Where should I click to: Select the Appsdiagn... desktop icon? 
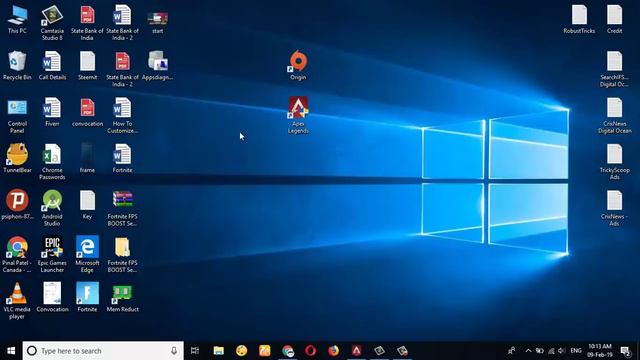[158, 65]
